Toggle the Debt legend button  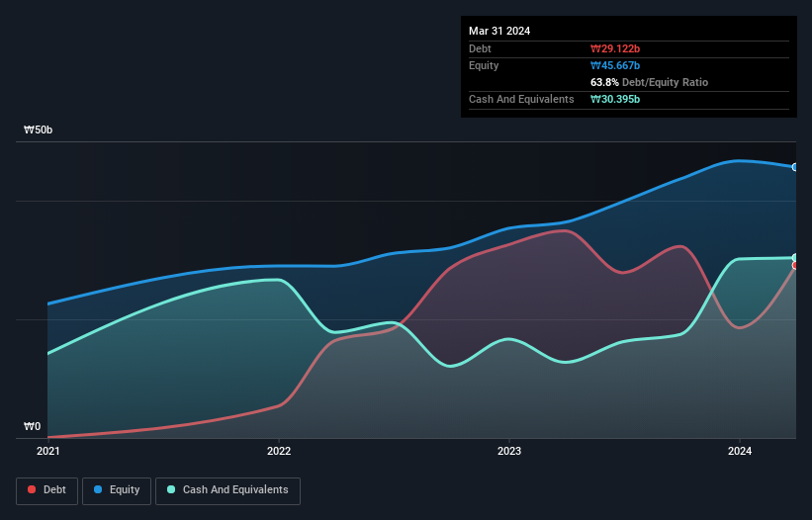click(x=46, y=490)
